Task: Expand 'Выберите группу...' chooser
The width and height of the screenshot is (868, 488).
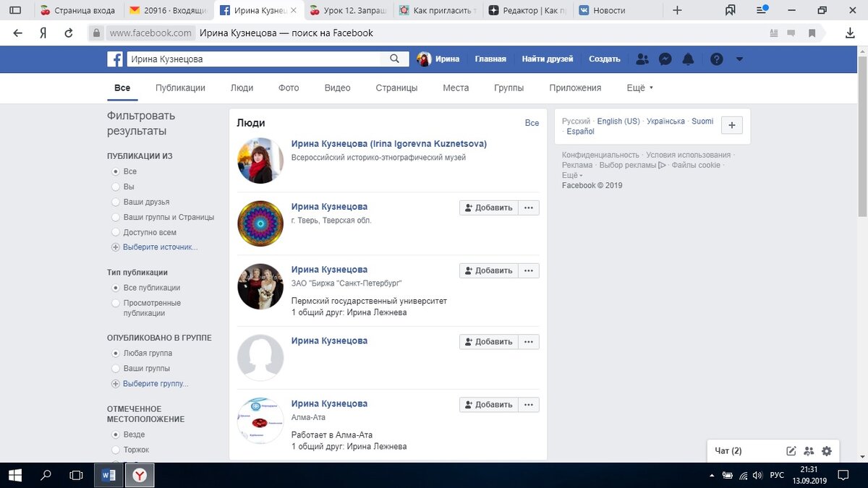Action: pos(150,384)
